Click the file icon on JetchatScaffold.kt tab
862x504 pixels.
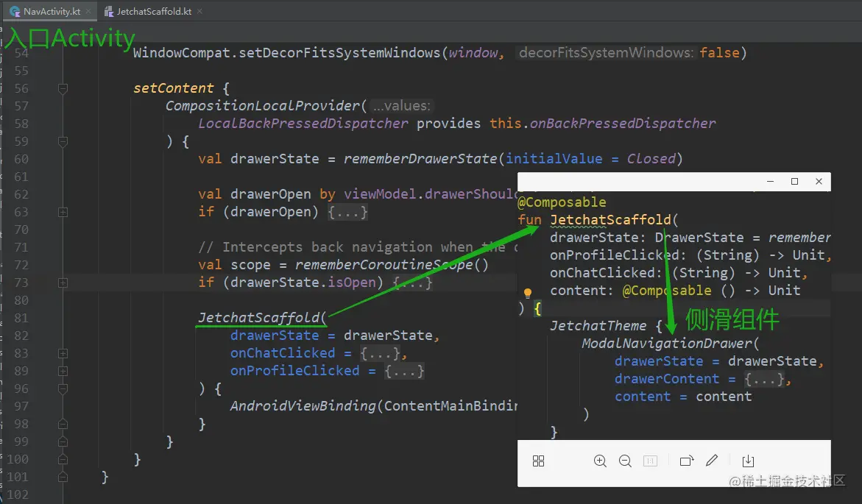pyautogui.click(x=109, y=11)
